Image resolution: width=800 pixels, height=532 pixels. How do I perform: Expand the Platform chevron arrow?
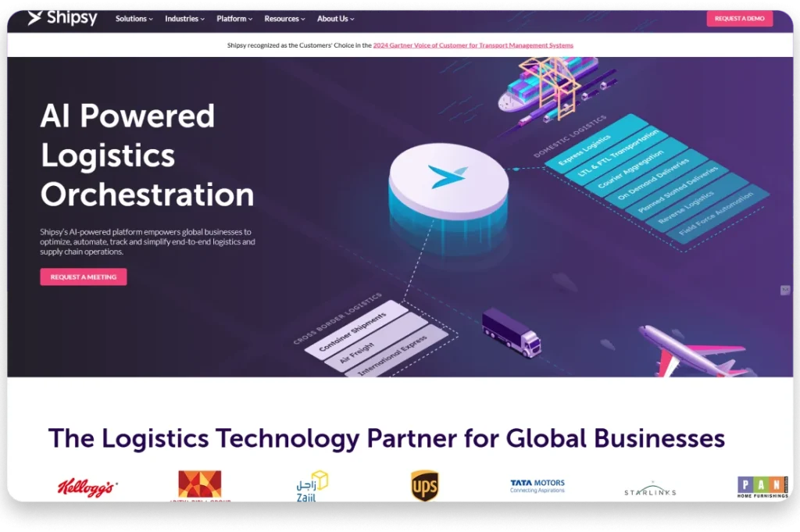click(x=251, y=20)
